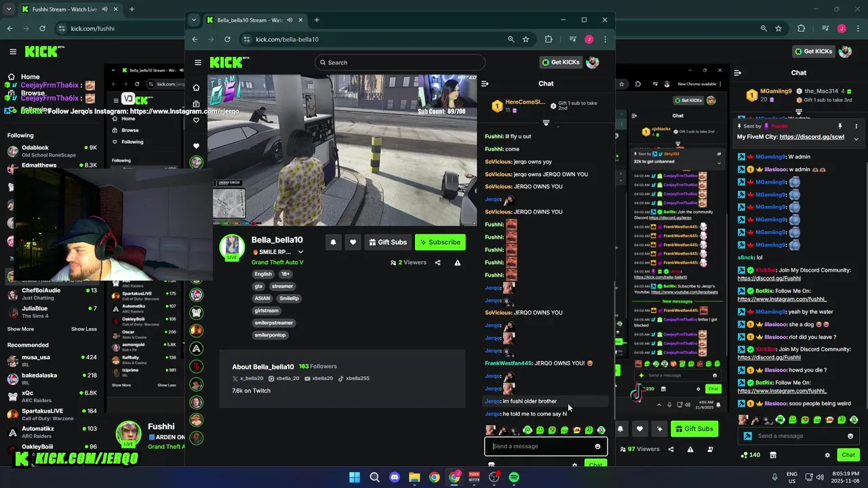Click green Gift Subs button in Fushhi window
The image size is (868, 488).
tap(694, 428)
